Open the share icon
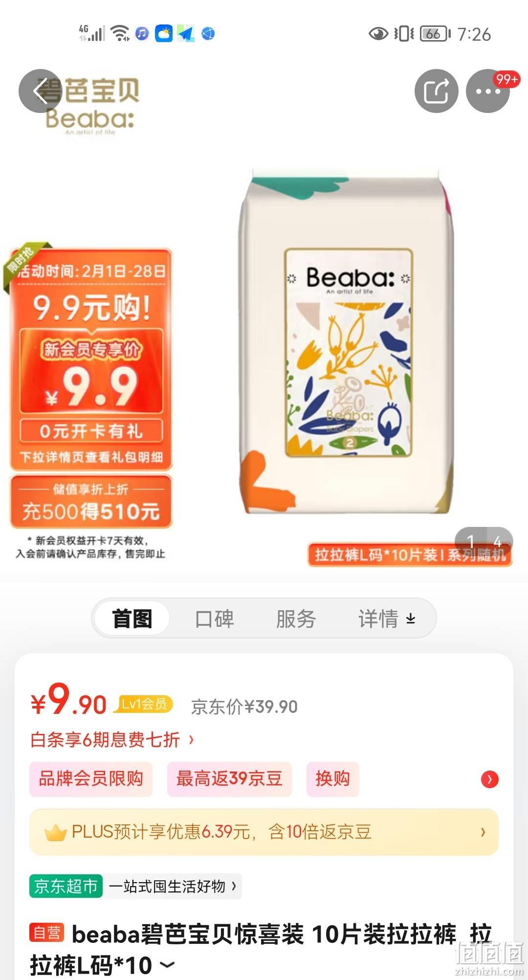Viewport: 528px width, 980px height. pyautogui.click(x=437, y=91)
